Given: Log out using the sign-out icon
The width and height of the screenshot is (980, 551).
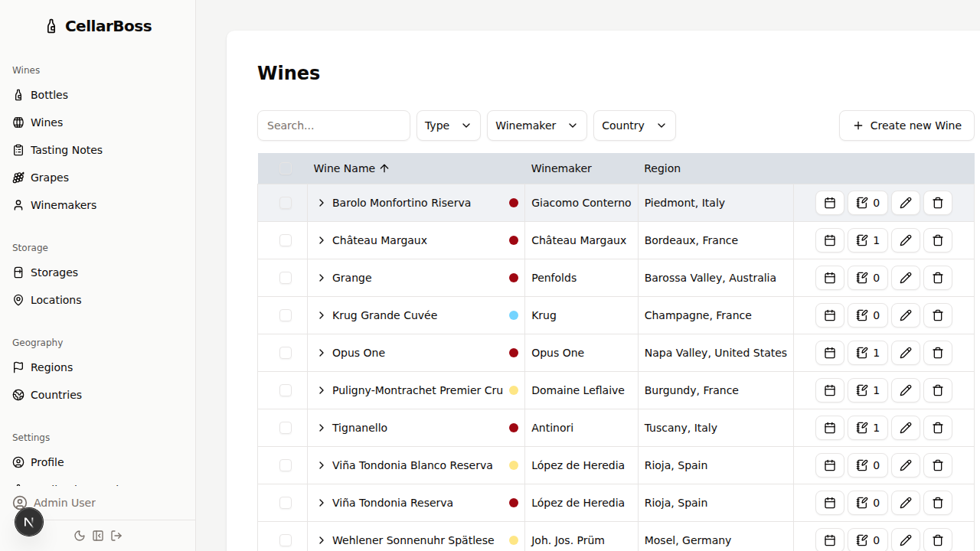Looking at the screenshot, I should (116, 536).
